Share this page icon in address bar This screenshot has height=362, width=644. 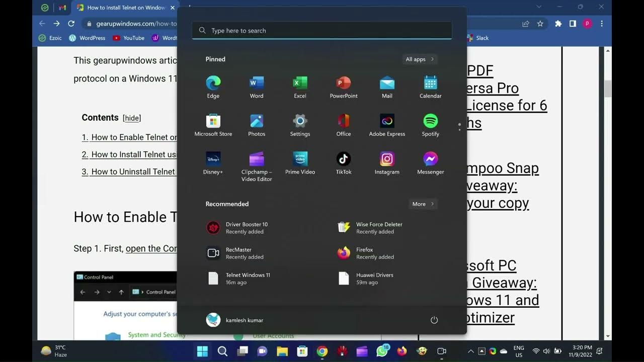[x=526, y=24]
